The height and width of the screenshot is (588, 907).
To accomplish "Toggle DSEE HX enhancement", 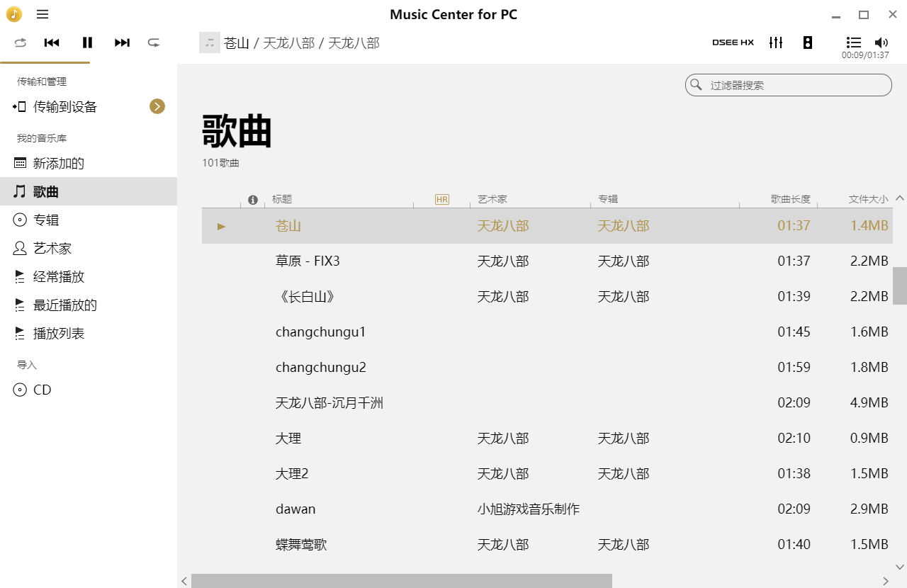I will pos(733,43).
